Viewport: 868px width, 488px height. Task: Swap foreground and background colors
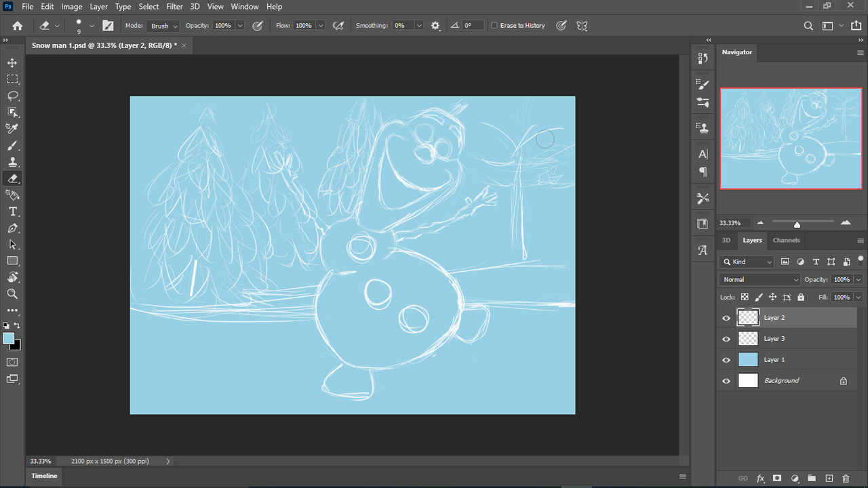18,326
